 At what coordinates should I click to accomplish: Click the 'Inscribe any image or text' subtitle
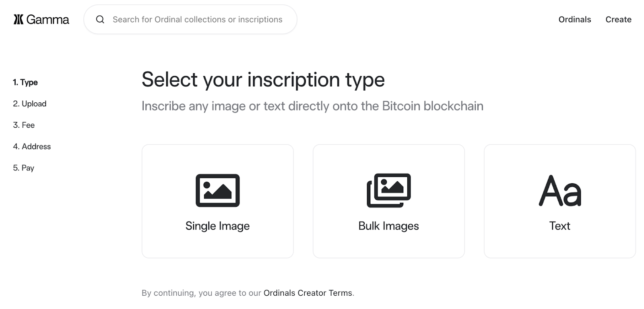pos(312,106)
